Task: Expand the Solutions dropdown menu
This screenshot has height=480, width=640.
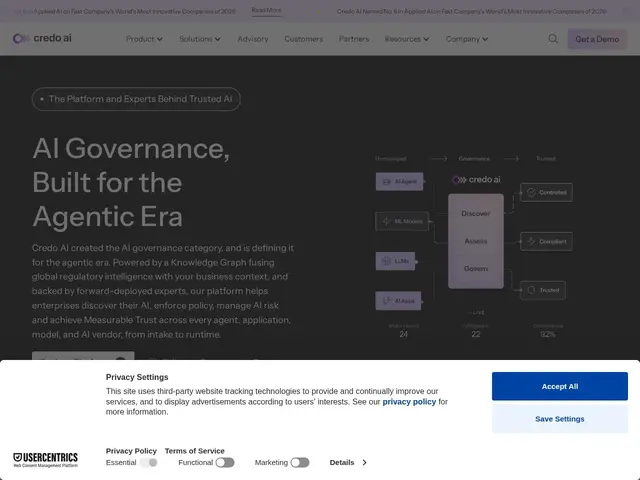Action: (x=200, y=39)
